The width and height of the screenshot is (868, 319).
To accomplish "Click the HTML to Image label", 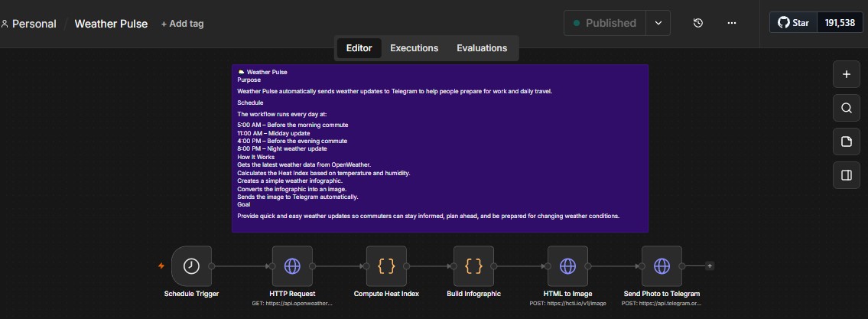I will (x=568, y=294).
